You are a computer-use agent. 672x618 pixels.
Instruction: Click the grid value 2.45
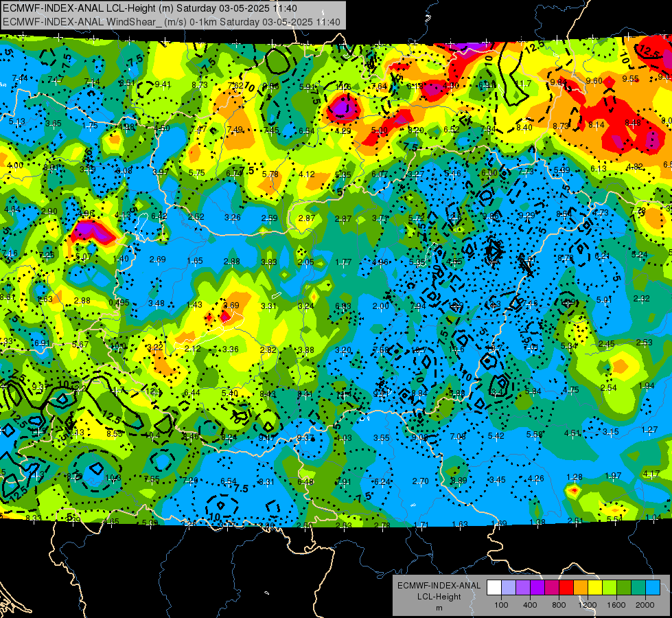point(606,344)
